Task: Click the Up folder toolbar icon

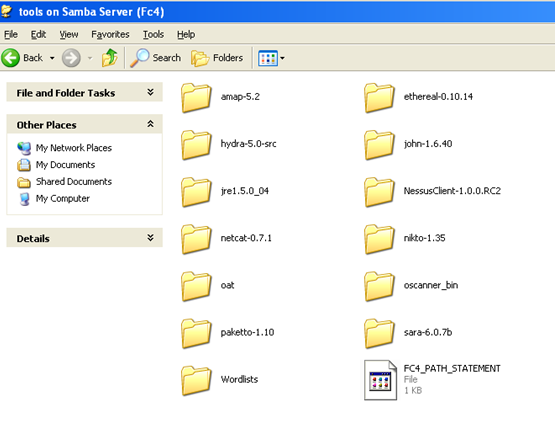Action: 109,58
